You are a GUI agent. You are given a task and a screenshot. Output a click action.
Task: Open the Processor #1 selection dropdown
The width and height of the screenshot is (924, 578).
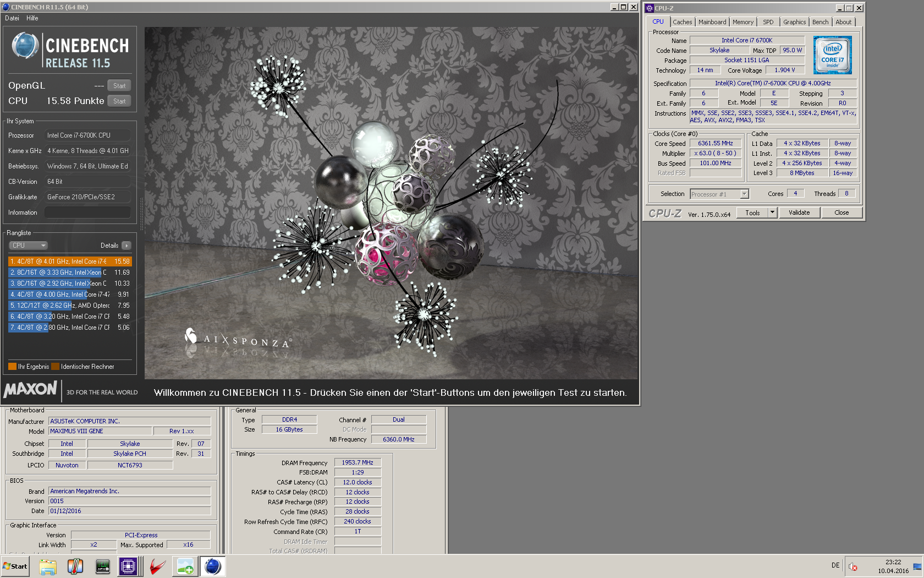pos(719,194)
